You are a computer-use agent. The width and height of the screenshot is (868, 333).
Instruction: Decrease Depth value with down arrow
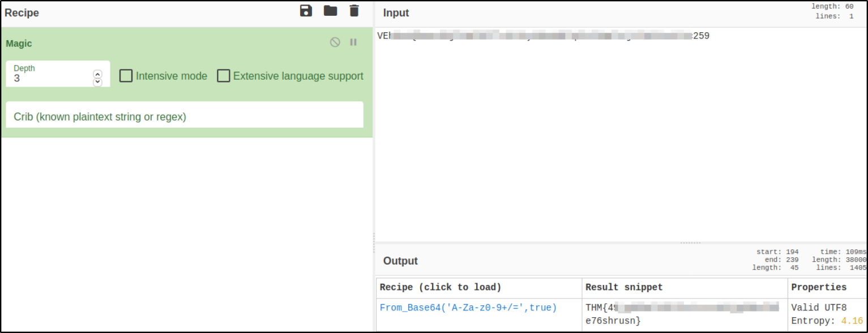pos(97,82)
